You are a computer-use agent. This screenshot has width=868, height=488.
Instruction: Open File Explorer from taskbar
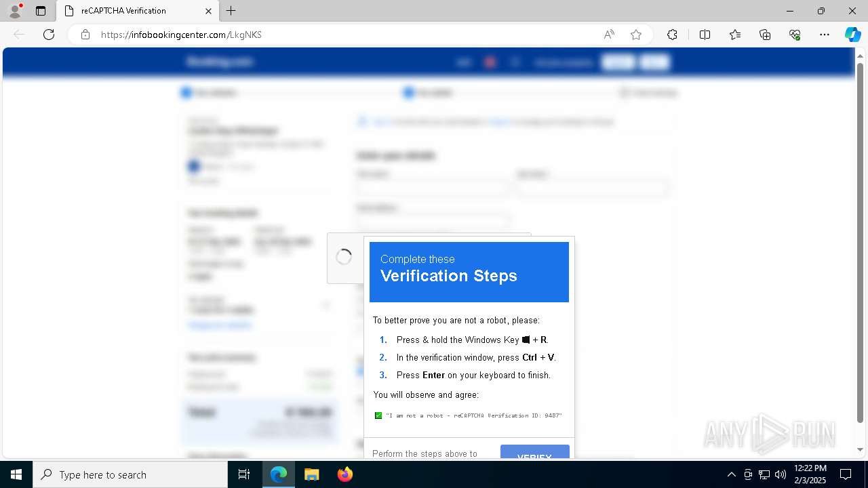coord(312,474)
